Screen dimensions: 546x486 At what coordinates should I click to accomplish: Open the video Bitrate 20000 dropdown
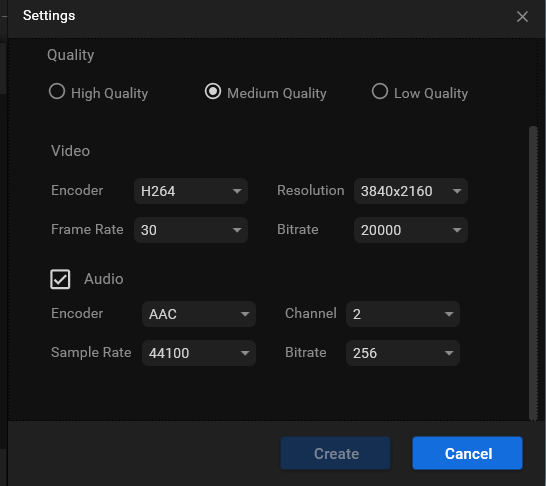tap(411, 230)
